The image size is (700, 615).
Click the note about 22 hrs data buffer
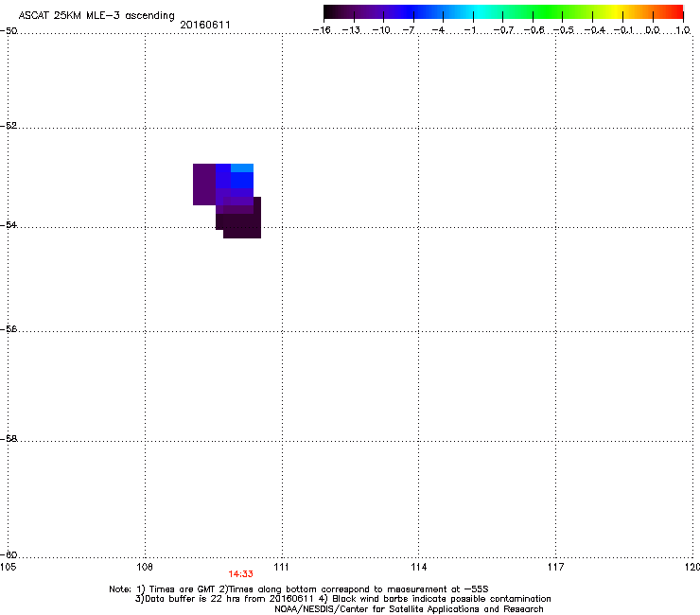(x=342, y=599)
